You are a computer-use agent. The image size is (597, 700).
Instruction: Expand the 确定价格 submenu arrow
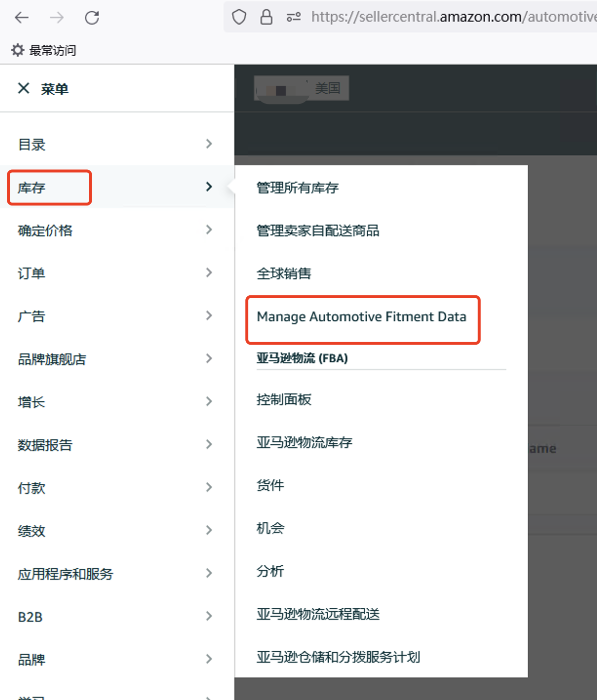click(x=209, y=229)
